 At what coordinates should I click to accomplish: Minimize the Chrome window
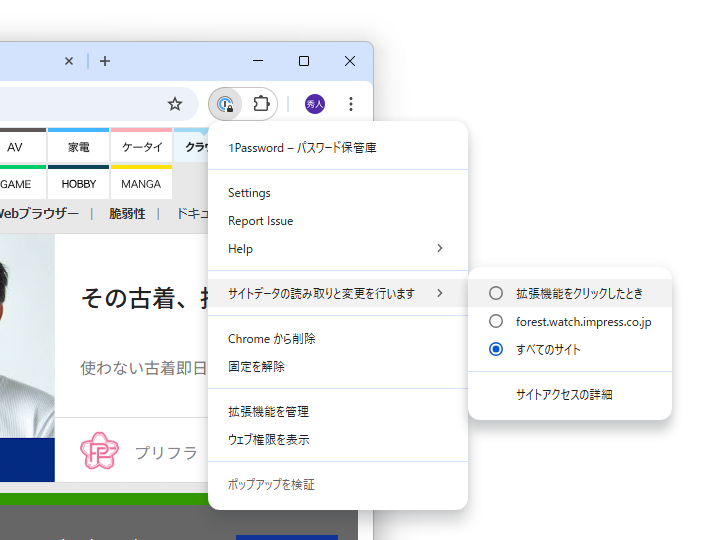[x=258, y=61]
